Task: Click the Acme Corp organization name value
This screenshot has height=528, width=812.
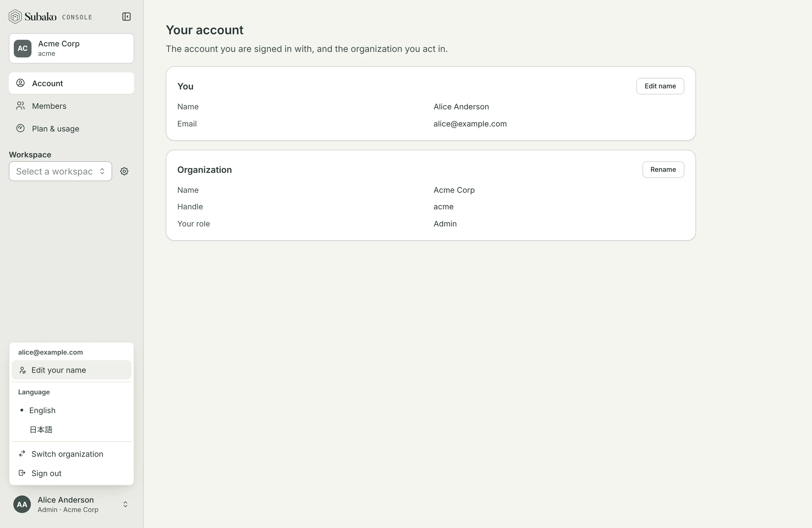Action: coord(454,190)
